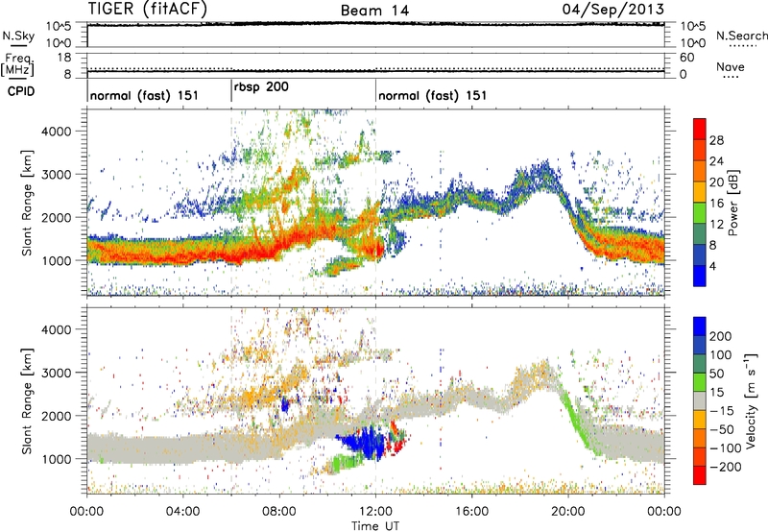Click the normal (fast) 151 label after rbsp 200
The width and height of the screenshot is (768, 532).
pyautogui.click(x=433, y=95)
